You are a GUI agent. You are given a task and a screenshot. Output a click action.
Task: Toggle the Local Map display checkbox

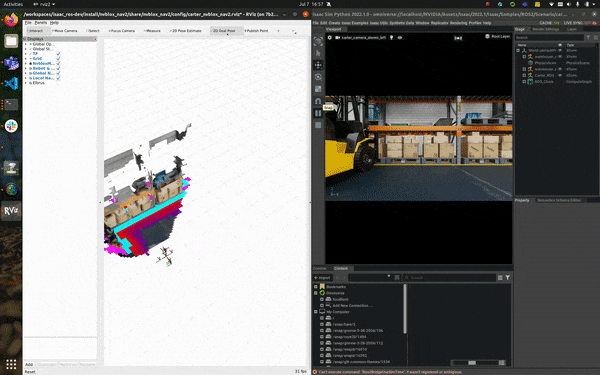[x=58, y=78]
